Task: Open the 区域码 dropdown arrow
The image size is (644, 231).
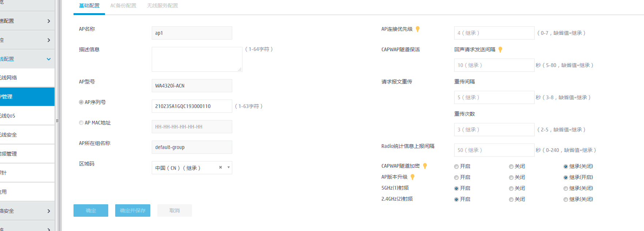Action: pyautogui.click(x=229, y=168)
